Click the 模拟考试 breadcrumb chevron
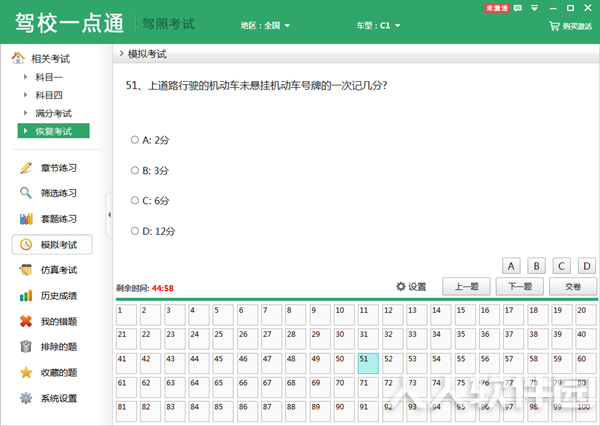 (x=121, y=54)
